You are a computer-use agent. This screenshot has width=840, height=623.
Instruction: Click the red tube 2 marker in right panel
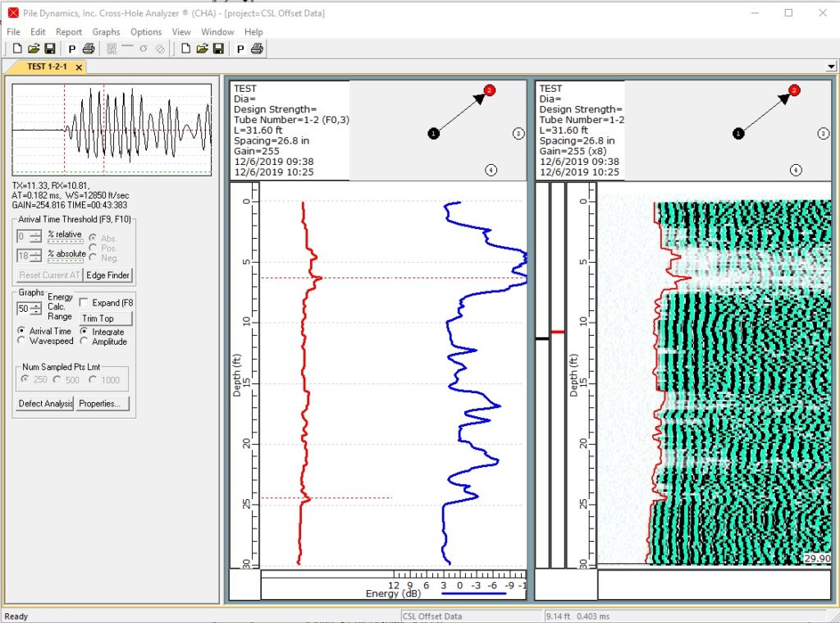[x=794, y=90]
